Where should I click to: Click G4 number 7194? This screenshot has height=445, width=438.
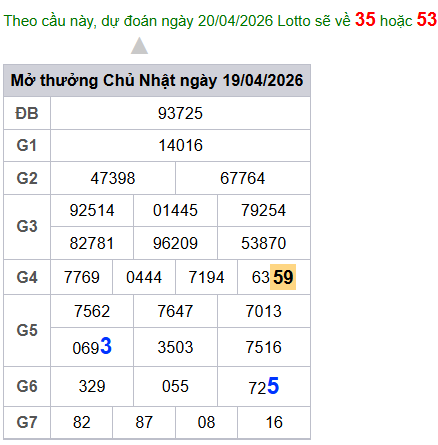[206, 277]
